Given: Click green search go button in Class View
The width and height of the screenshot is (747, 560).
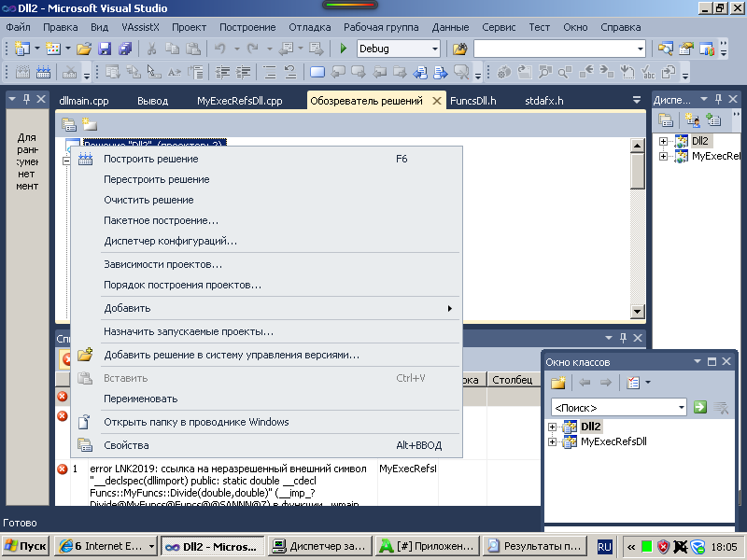Looking at the screenshot, I should pos(700,407).
